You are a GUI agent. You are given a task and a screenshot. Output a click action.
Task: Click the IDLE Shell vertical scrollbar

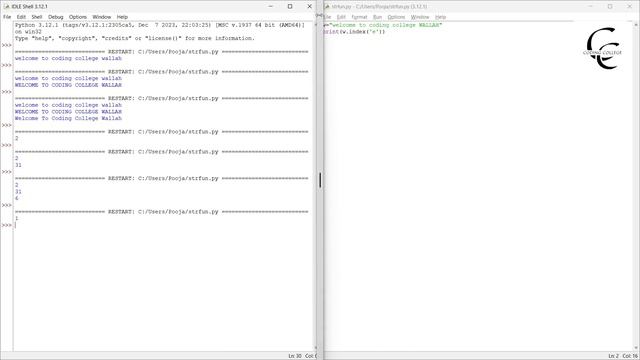(316, 186)
